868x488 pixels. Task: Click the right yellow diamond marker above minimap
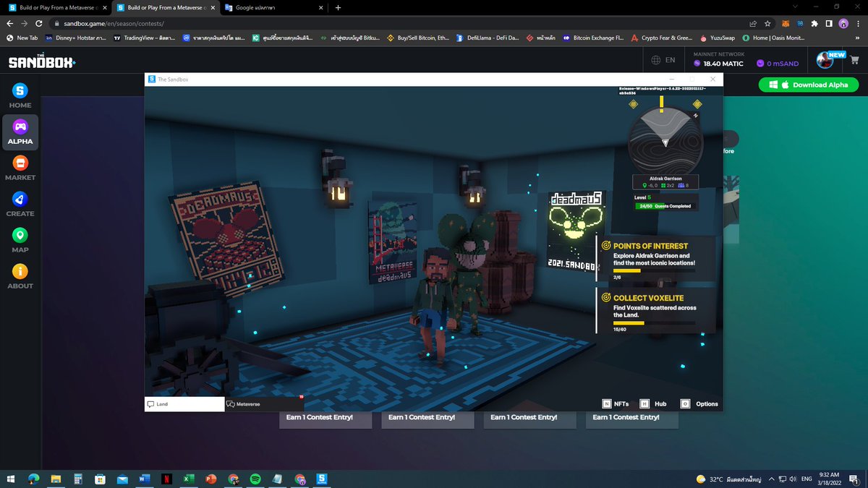pyautogui.click(x=699, y=104)
